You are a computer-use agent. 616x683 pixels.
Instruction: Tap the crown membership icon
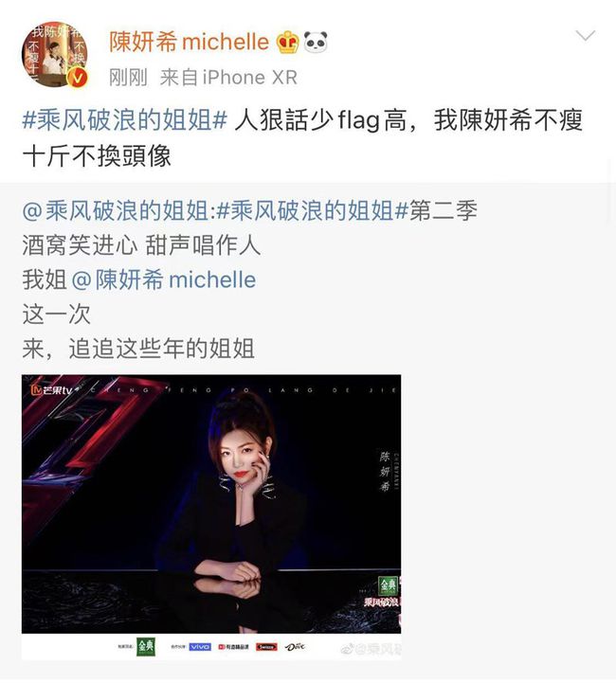coord(287,43)
